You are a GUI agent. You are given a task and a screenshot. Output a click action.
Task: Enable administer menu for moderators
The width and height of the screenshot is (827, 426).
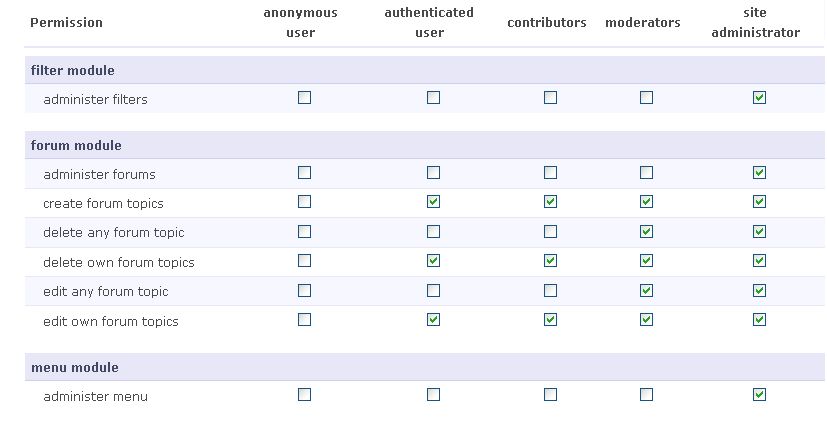(646, 395)
